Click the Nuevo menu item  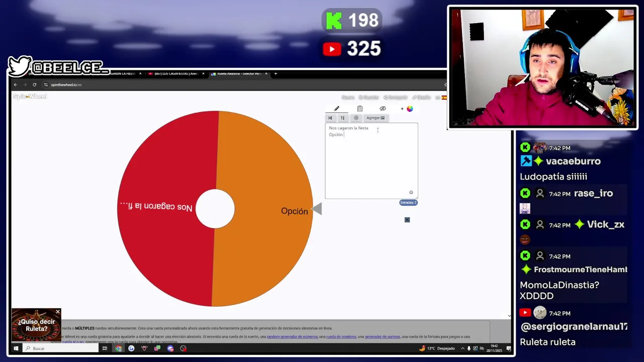coord(348,98)
